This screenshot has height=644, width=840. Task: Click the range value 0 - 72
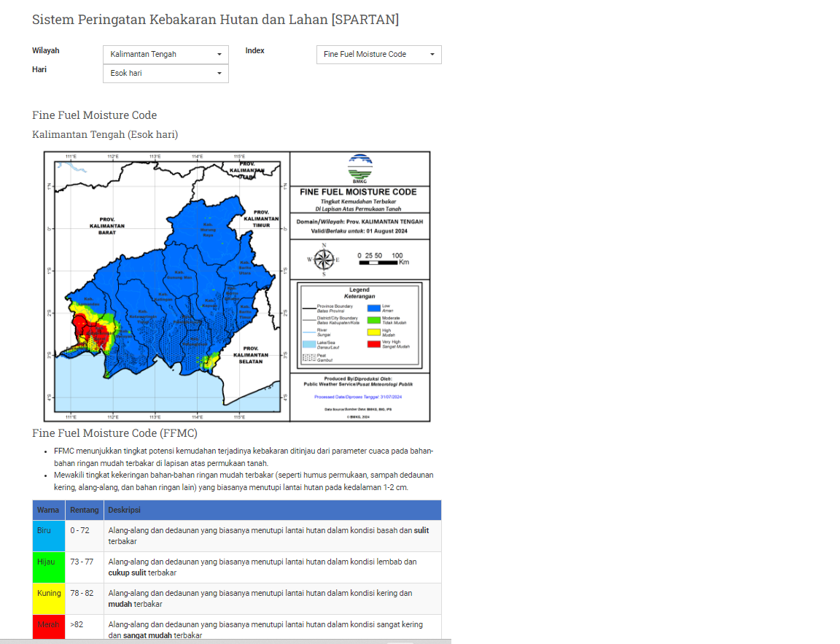(79, 530)
